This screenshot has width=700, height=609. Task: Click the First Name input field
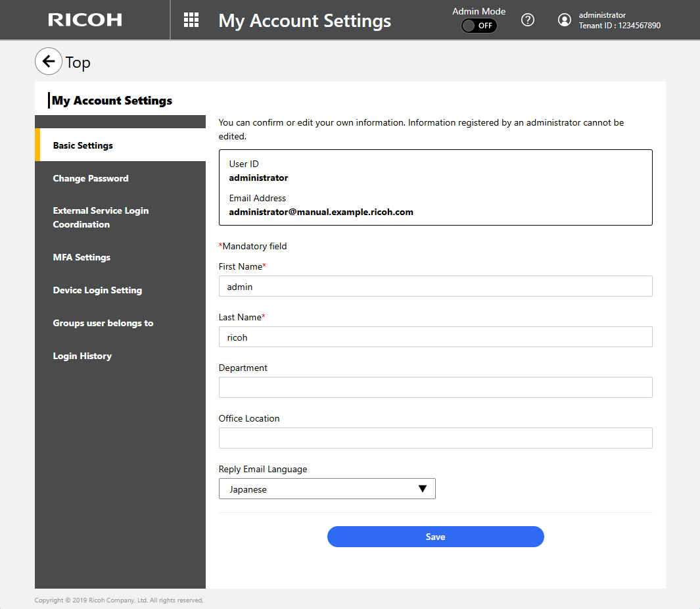435,286
